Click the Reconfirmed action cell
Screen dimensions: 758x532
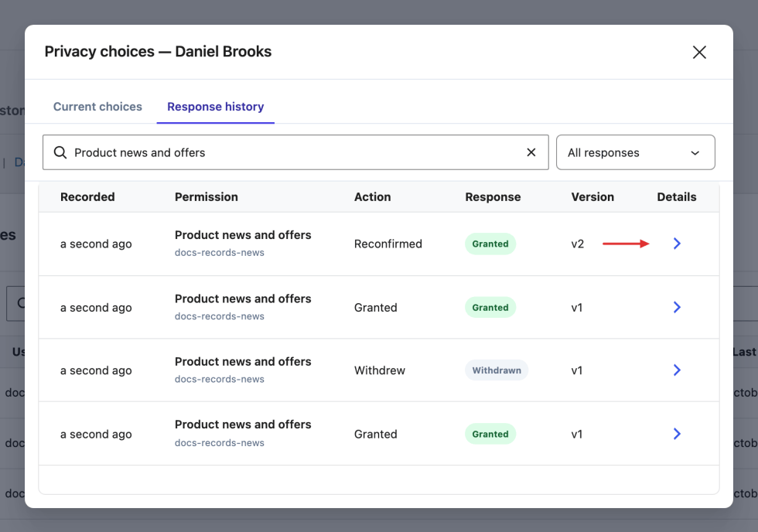coord(388,244)
